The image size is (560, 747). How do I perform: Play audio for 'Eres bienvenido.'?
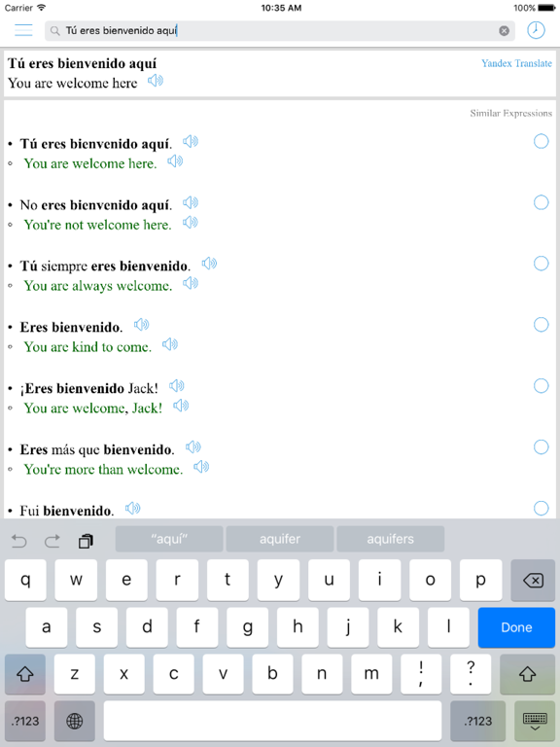point(141,325)
